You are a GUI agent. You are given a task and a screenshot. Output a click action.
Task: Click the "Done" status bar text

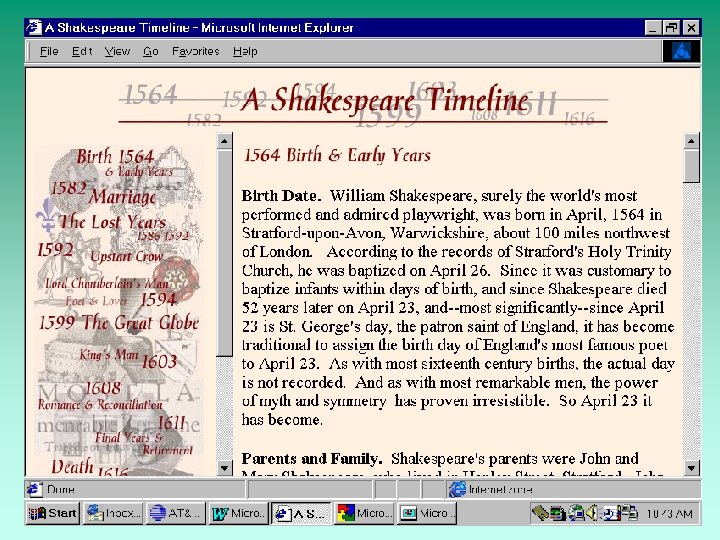[x=61, y=489]
